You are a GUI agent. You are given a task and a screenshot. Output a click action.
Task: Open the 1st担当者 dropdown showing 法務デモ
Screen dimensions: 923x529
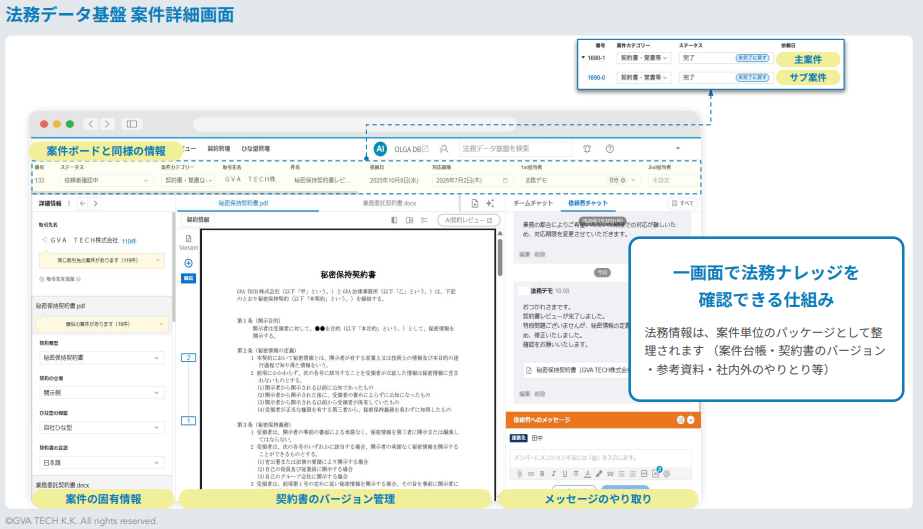tap(580, 181)
